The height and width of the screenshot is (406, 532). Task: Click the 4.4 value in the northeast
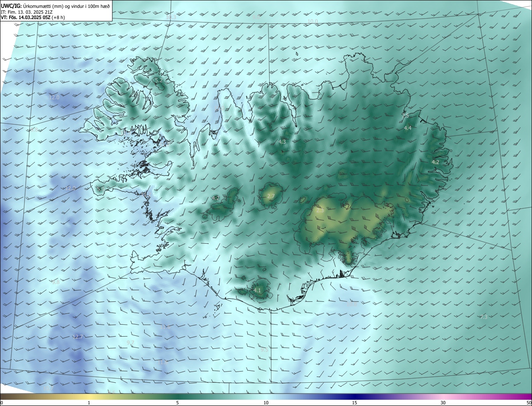click(x=408, y=128)
